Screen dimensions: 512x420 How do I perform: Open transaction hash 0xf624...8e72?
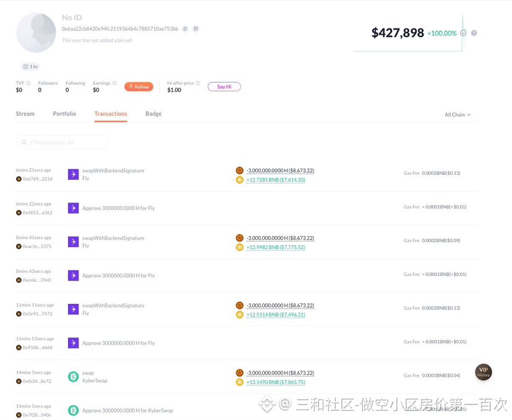[x=36, y=381]
